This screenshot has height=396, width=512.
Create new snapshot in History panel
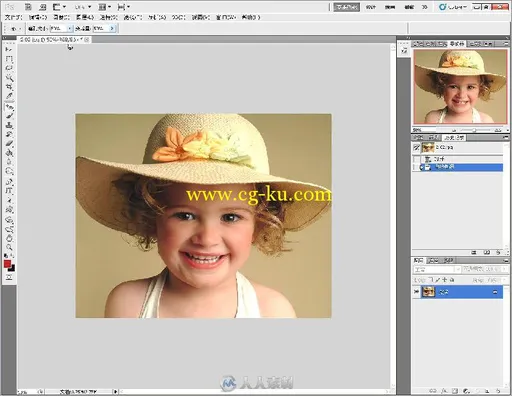(487, 253)
